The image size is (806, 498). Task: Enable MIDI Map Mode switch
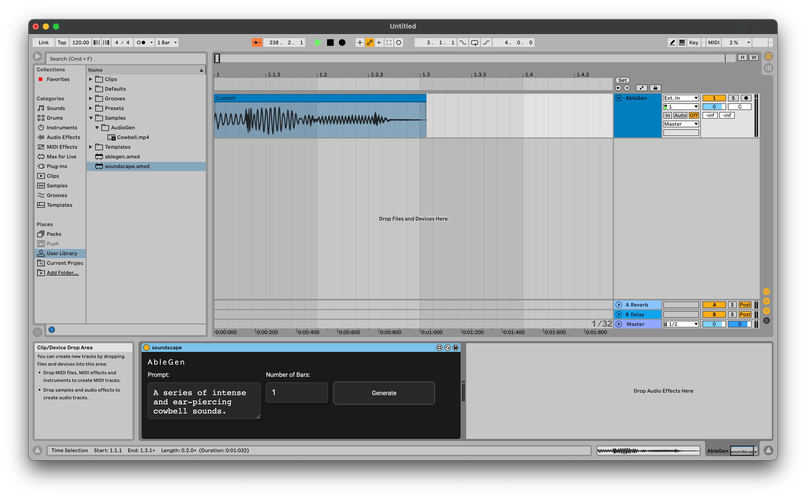click(x=713, y=43)
